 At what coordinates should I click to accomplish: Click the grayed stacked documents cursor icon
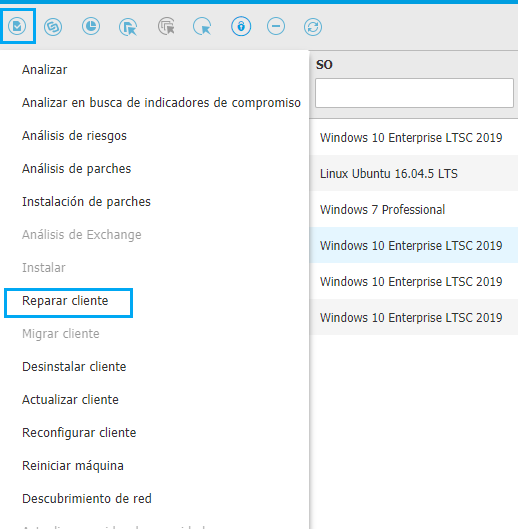click(166, 26)
